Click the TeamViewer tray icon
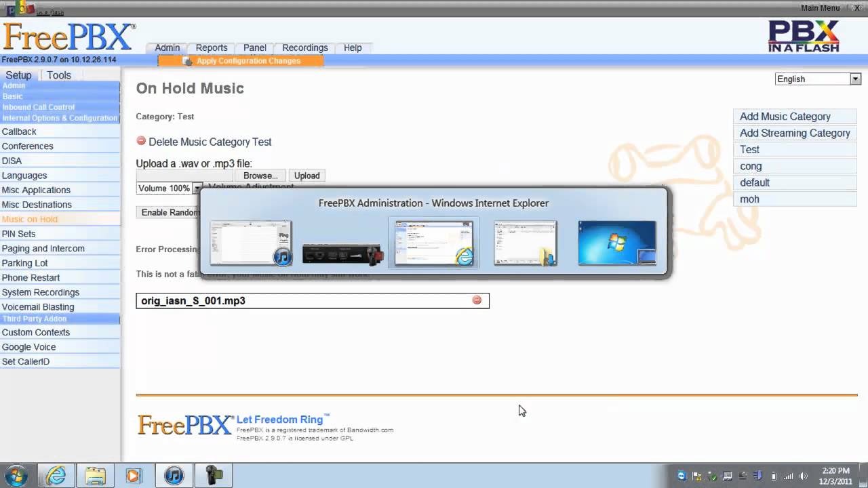This screenshot has width=868, height=488. [x=682, y=476]
